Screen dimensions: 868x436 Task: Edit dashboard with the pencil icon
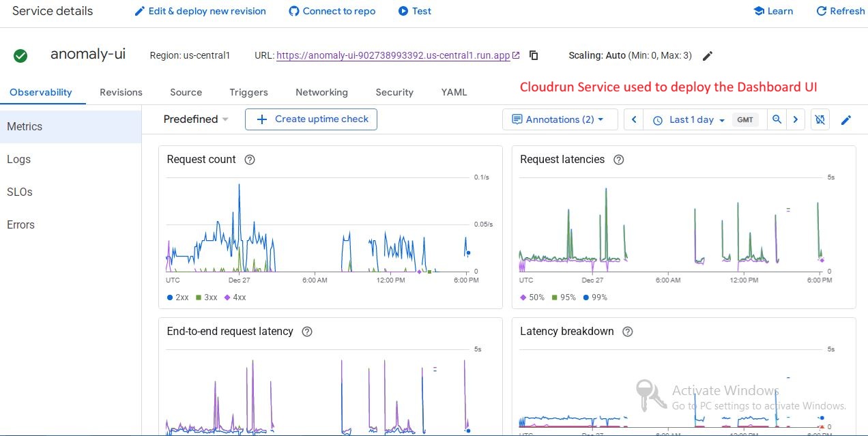tap(846, 120)
